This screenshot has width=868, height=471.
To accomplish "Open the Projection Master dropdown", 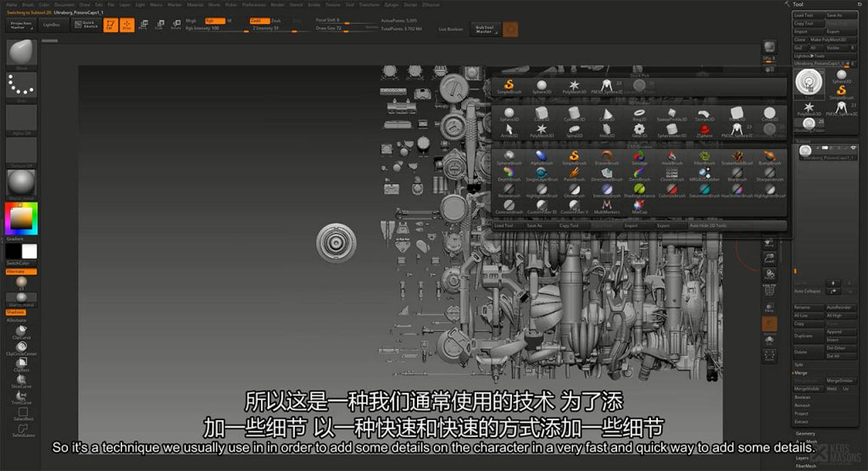I will click(x=21, y=25).
